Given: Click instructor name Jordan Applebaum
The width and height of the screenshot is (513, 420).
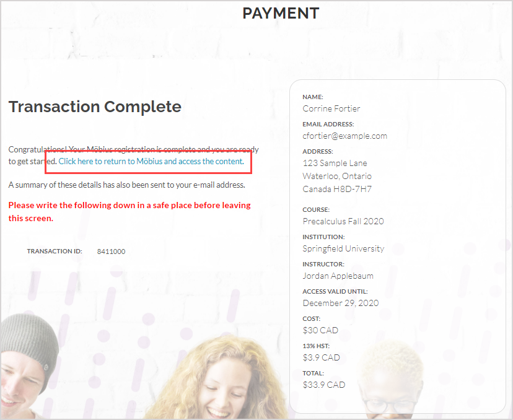Looking at the screenshot, I should pyautogui.click(x=338, y=276).
